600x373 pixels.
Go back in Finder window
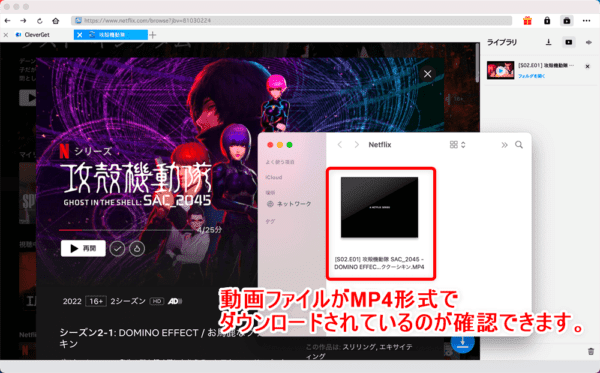coord(340,145)
